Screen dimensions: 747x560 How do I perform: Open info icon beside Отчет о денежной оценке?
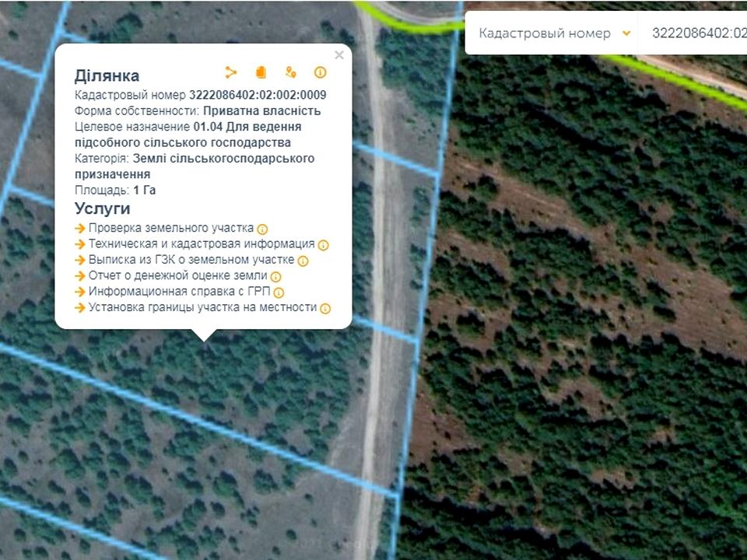tap(275, 277)
